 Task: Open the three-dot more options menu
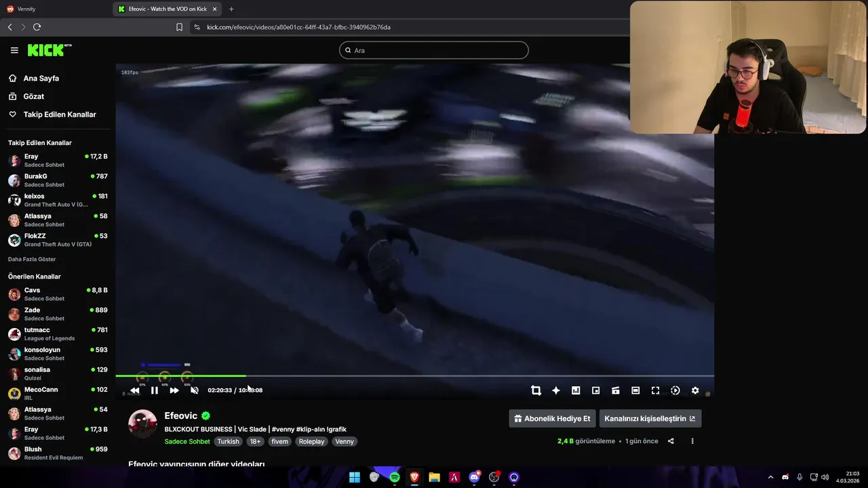tap(692, 441)
